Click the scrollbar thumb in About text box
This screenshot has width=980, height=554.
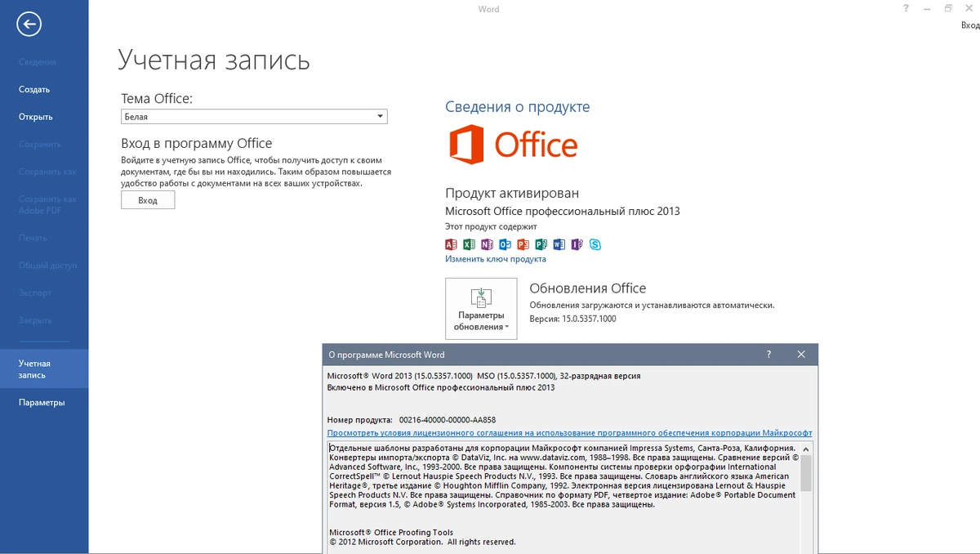(806, 474)
